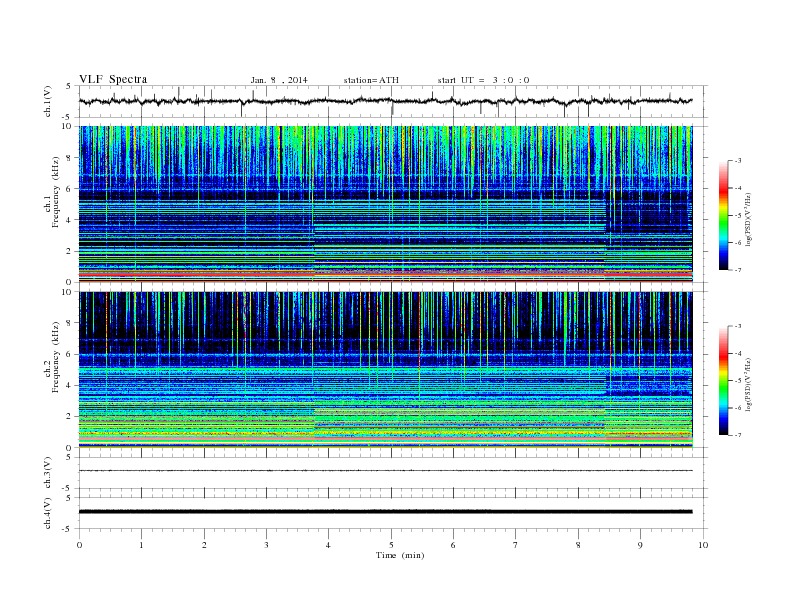The height and width of the screenshot is (612, 792).
Task: Click time axis tick label "9"
Action: point(640,545)
